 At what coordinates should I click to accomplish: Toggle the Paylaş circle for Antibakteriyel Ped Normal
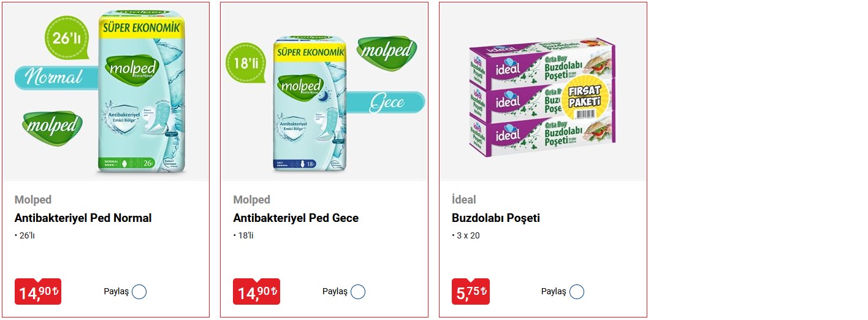coord(139,292)
